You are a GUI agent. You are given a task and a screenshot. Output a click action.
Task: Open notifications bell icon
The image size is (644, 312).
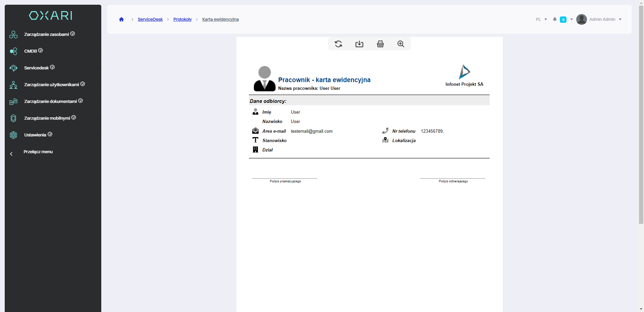(x=555, y=19)
